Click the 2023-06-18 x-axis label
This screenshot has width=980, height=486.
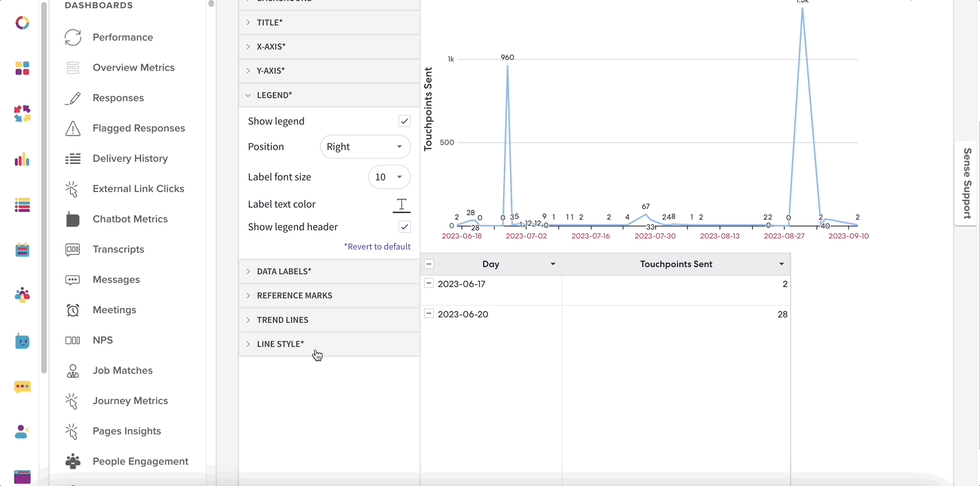(x=462, y=235)
